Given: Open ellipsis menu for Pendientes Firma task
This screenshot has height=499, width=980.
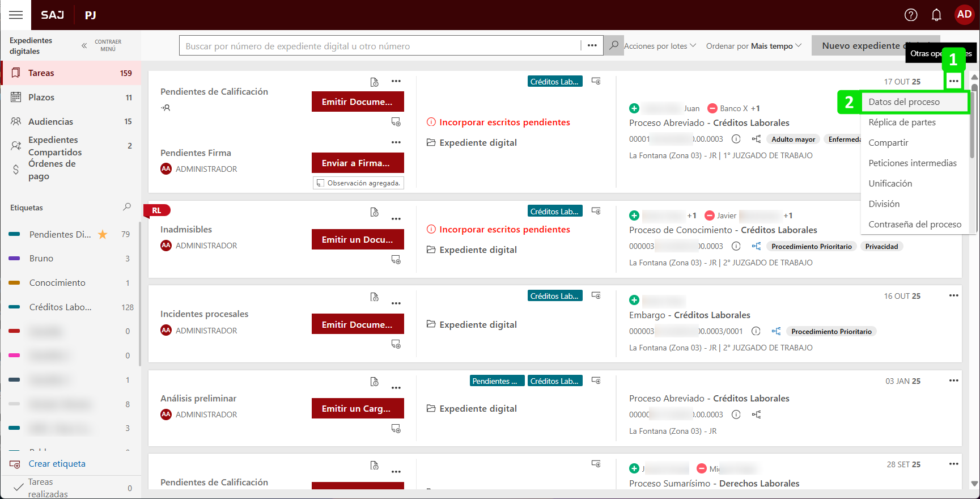Looking at the screenshot, I should [396, 142].
